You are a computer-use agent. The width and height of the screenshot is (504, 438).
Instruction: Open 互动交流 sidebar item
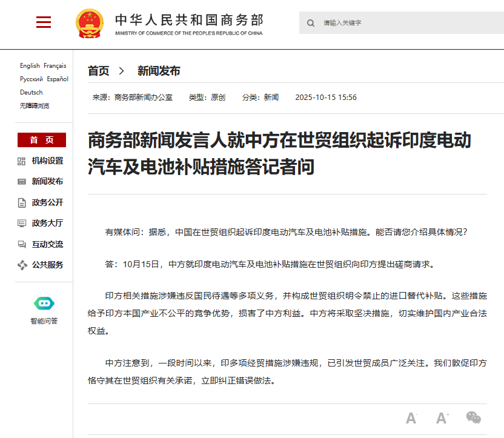tap(47, 244)
